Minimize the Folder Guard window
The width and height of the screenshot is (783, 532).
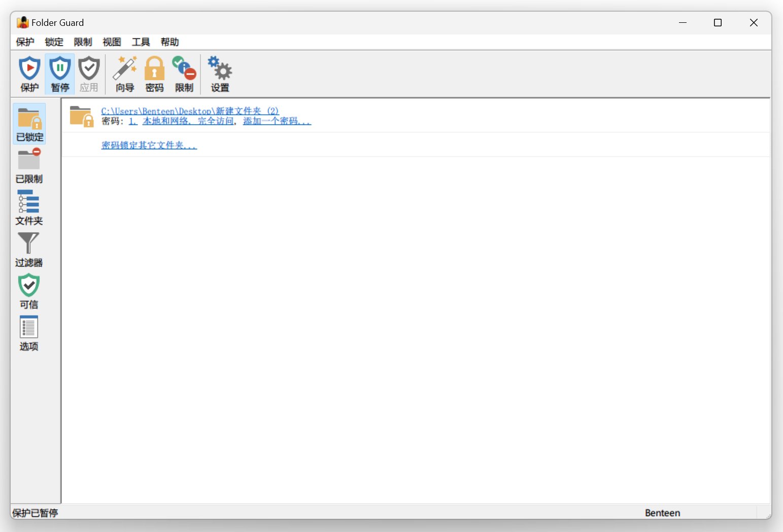(683, 22)
